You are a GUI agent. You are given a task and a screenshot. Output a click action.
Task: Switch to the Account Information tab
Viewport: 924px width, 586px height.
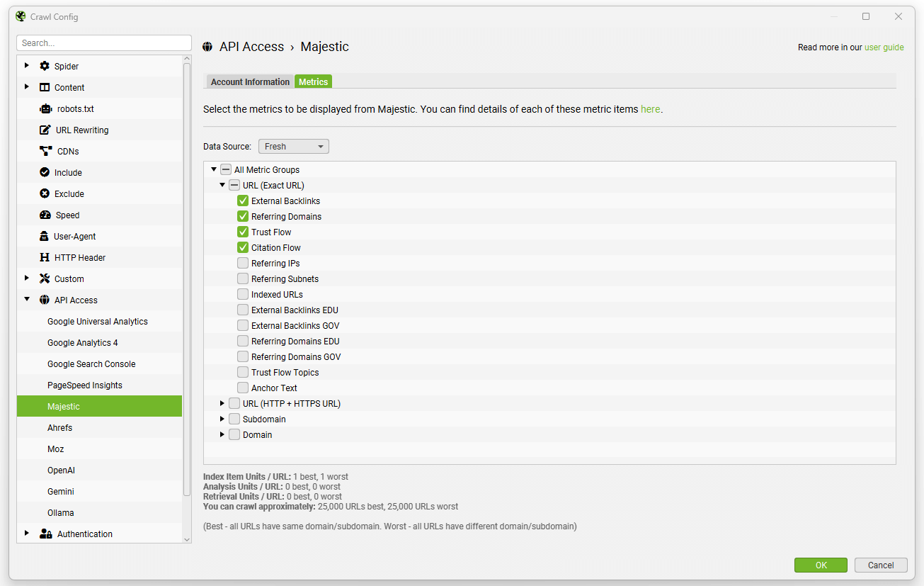pos(249,81)
